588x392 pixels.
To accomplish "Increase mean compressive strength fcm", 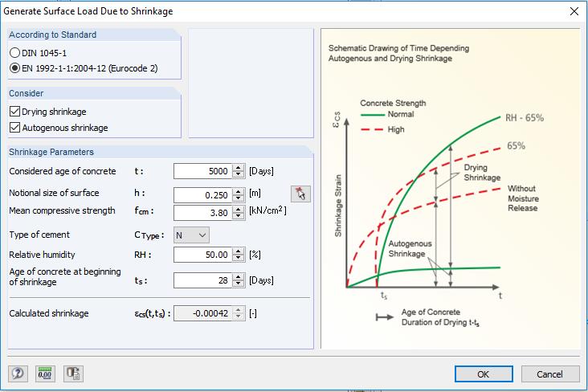I will [239, 210].
